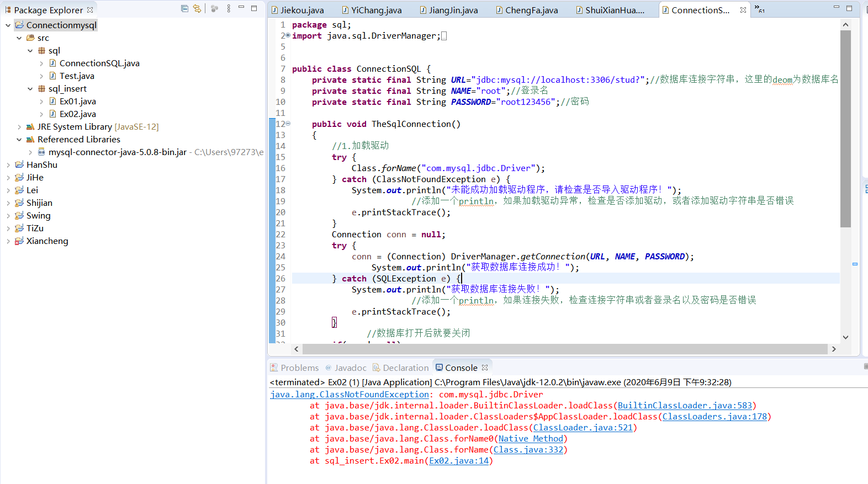This screenshot has width=868, height=484.
Task: Unfold the collapsed import block on line 2
Action: (x=288, y=35)
